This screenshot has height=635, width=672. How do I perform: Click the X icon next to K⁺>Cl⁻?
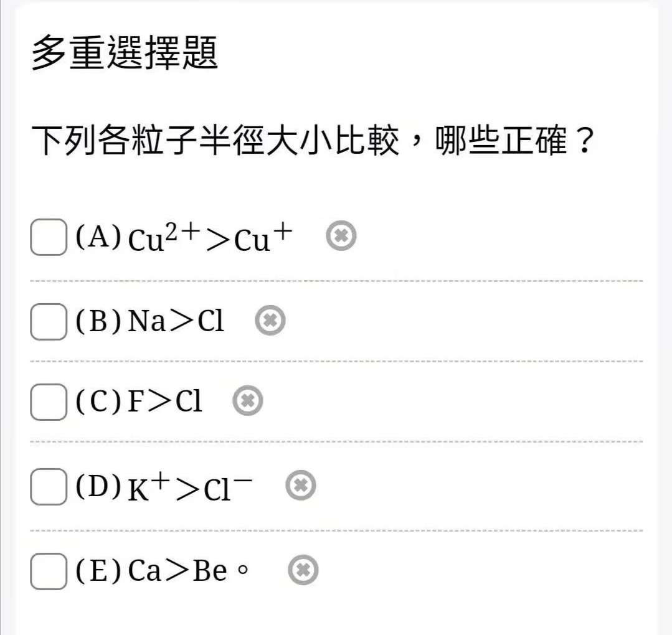click(x=300, y=485)
